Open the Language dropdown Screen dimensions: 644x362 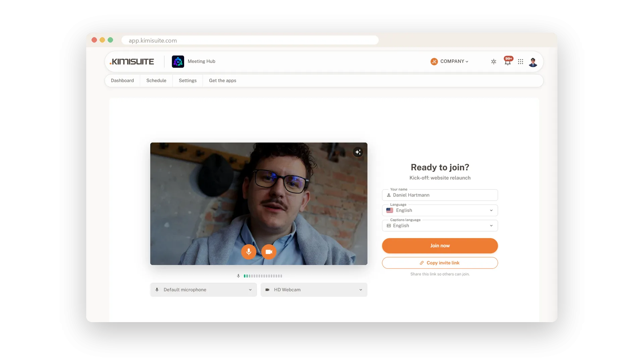[440, 210]
